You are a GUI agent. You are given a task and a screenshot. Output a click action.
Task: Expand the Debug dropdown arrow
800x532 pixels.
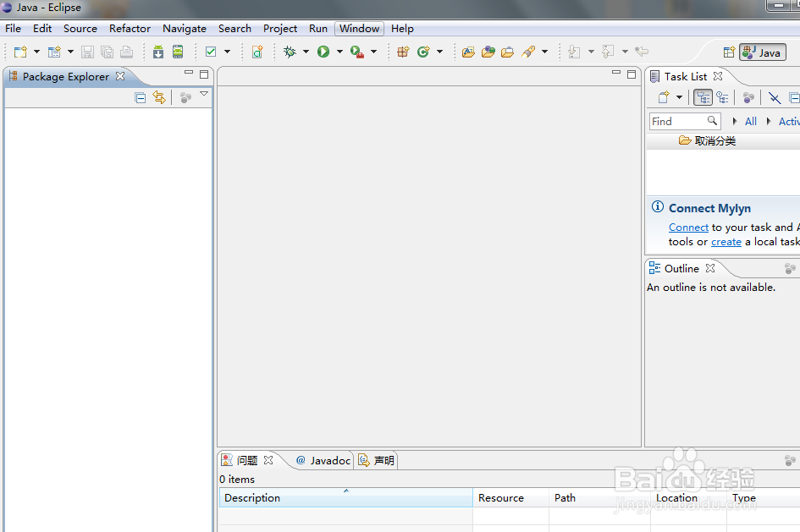point(306,52)
